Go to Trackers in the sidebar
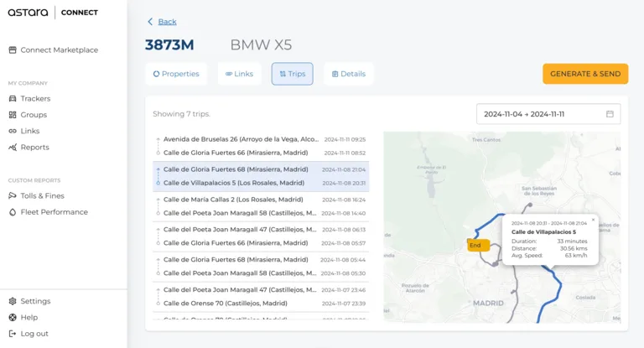Screen dimensions: 644x348 [x=29, y=99]
